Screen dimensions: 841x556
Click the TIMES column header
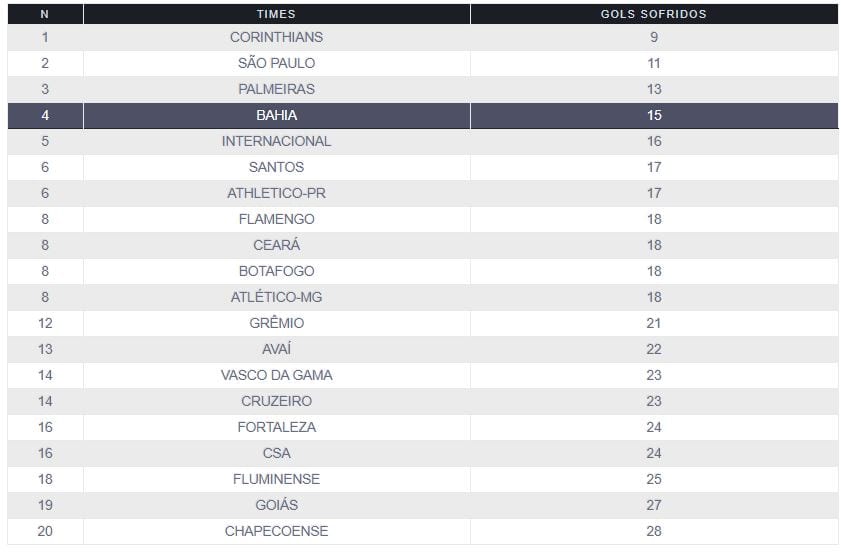click(x=276, y=15)
